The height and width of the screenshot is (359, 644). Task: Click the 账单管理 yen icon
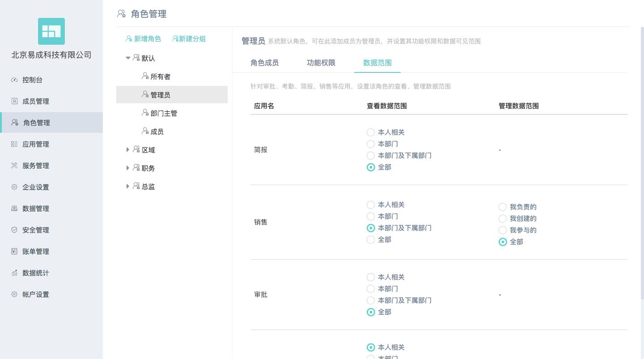[x=14, y=252]
